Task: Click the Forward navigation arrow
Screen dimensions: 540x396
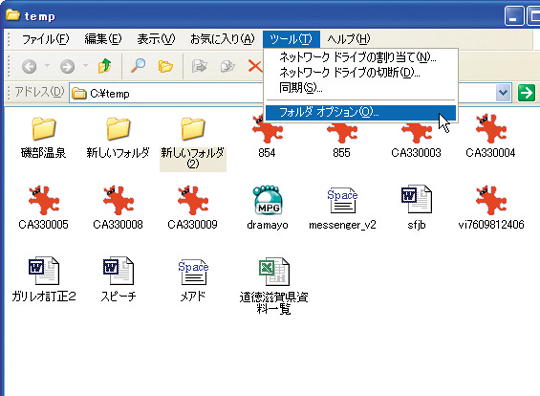Action: pos(67,66)
